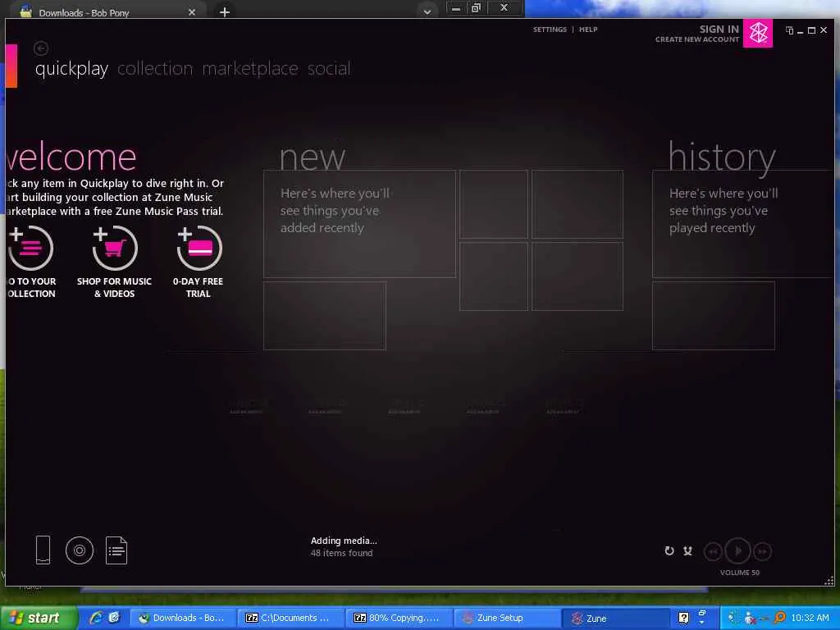Screen dimensions: 840x630
Task: Open 80% Copying taskbar item
Action: (398, 618)
